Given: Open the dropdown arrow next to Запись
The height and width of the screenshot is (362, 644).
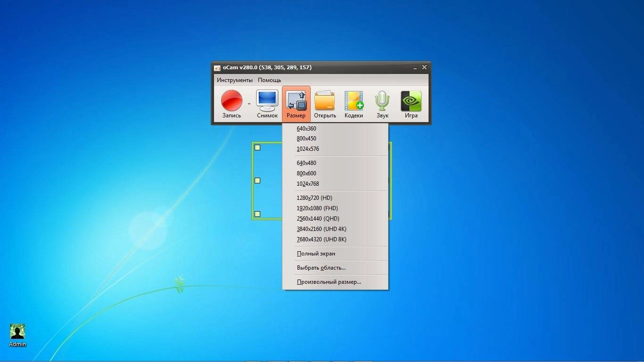Looking at the screenshot, I should tap(249, 104).
